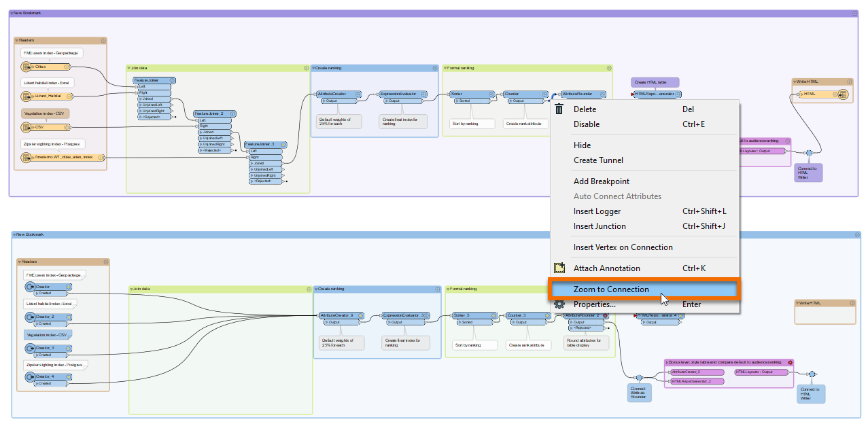The width and height of the screenshot is (868, 426).
Task: Click the trash icon beside Delete
Action: point(559,109)
